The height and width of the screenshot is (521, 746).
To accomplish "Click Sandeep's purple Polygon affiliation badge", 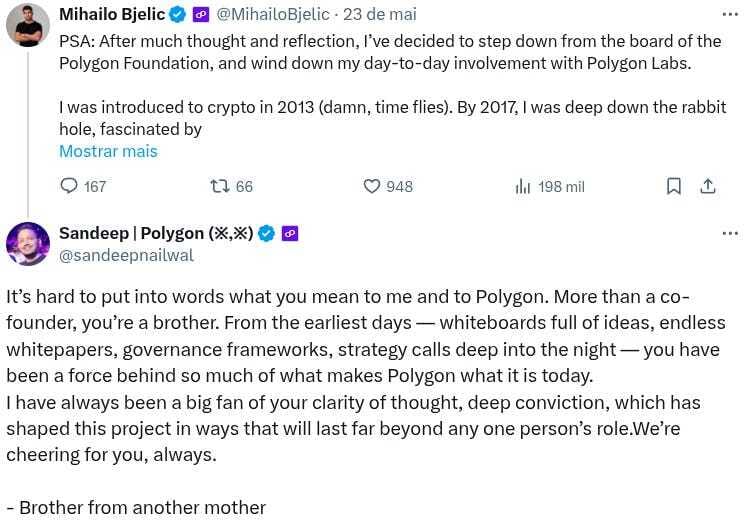I will 290,233.
